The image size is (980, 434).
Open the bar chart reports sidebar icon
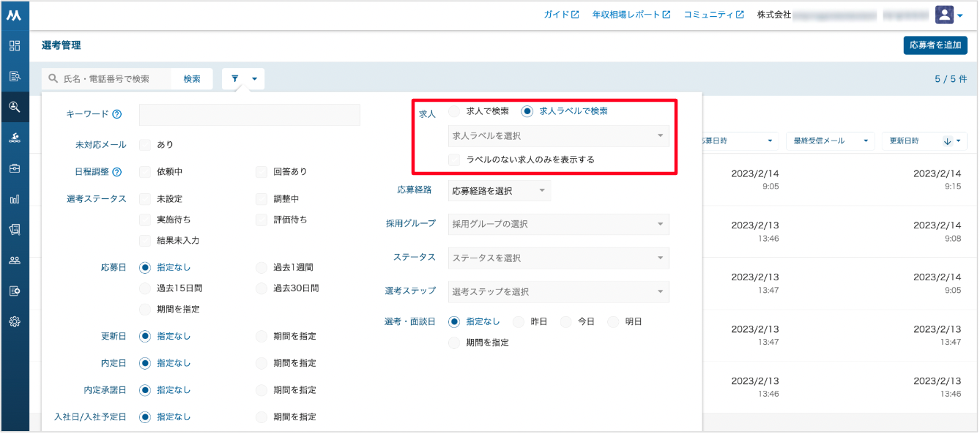coord(14,199)
